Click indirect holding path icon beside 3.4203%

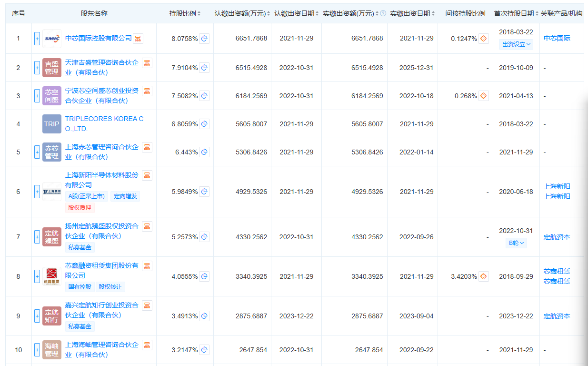[x=484, y=276]
